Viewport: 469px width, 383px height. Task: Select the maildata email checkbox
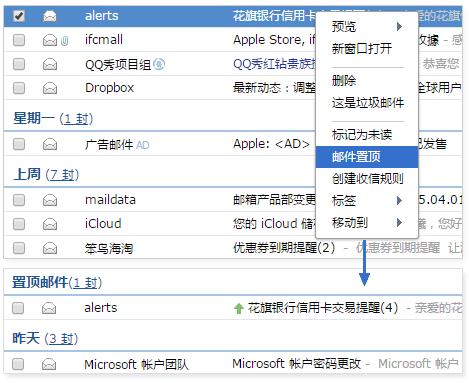(x=19, y=200)
